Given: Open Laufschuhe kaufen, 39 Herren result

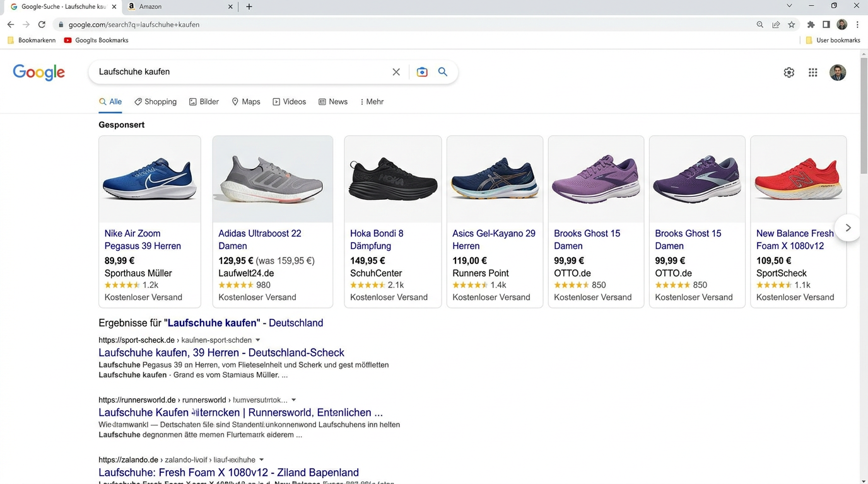Looking at the screenshot, I should 221,353.
